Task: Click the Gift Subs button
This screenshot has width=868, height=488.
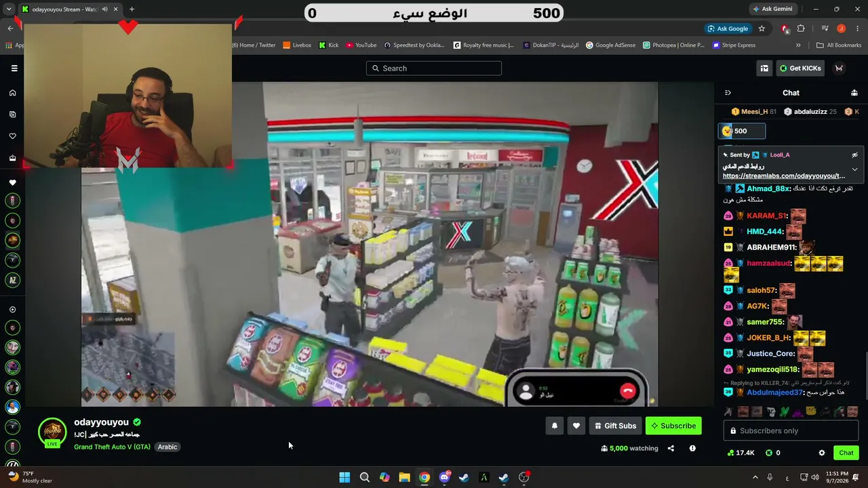Action: point(615,426)
